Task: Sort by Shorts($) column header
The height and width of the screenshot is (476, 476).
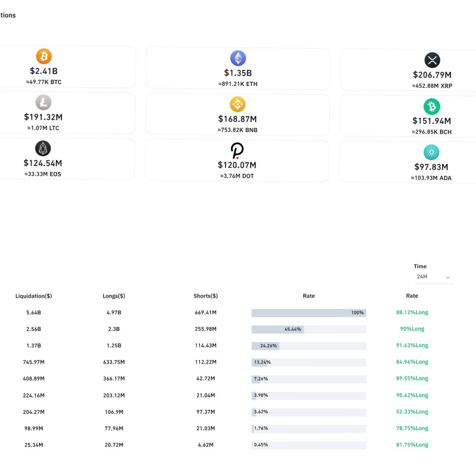Action: pyautogui.click(x=206, y=296)
